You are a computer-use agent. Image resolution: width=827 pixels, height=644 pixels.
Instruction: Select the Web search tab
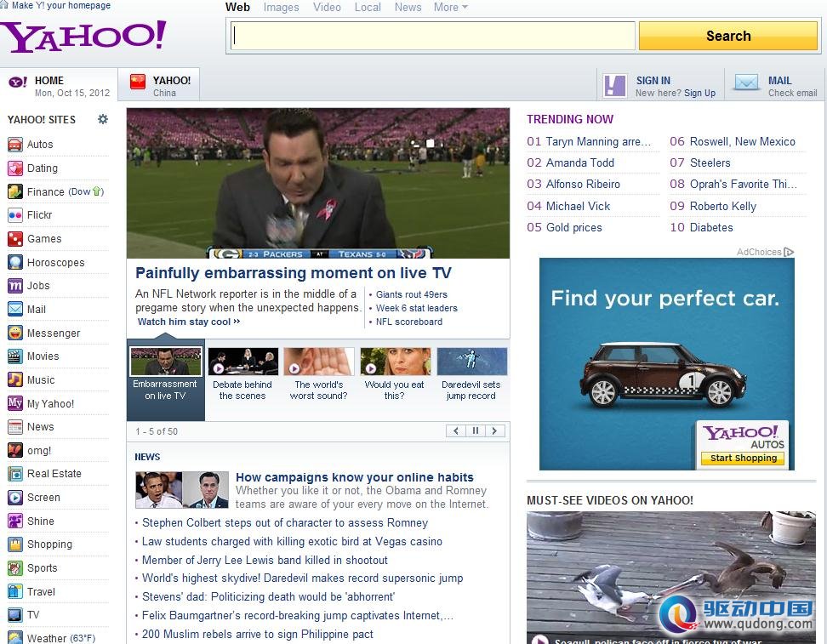tap(237, 8)
